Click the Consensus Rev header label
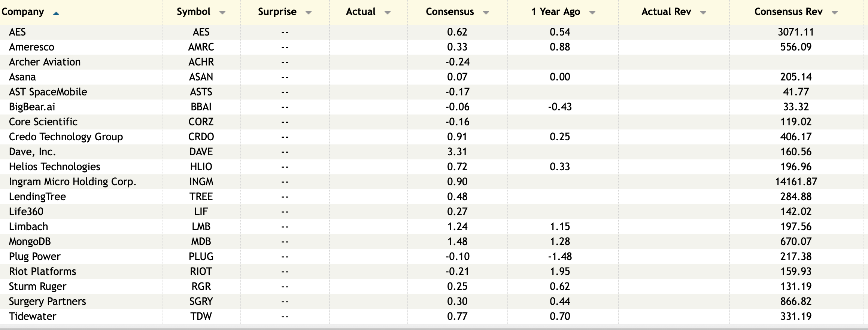 788,12
